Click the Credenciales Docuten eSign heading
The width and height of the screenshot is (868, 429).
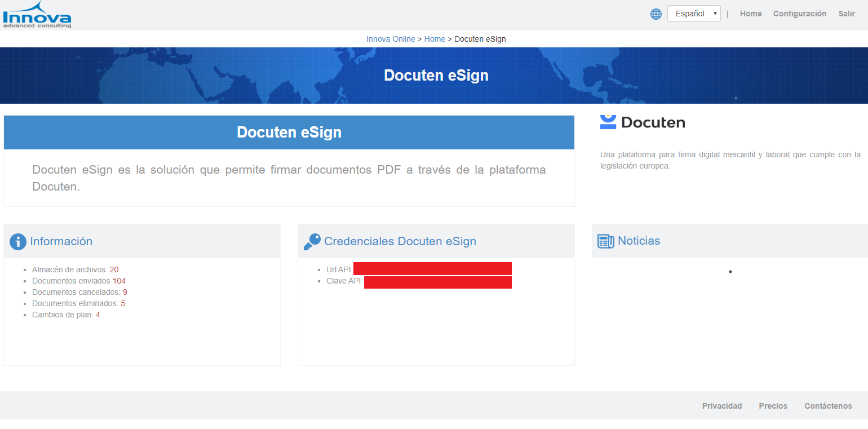(400, 241)
